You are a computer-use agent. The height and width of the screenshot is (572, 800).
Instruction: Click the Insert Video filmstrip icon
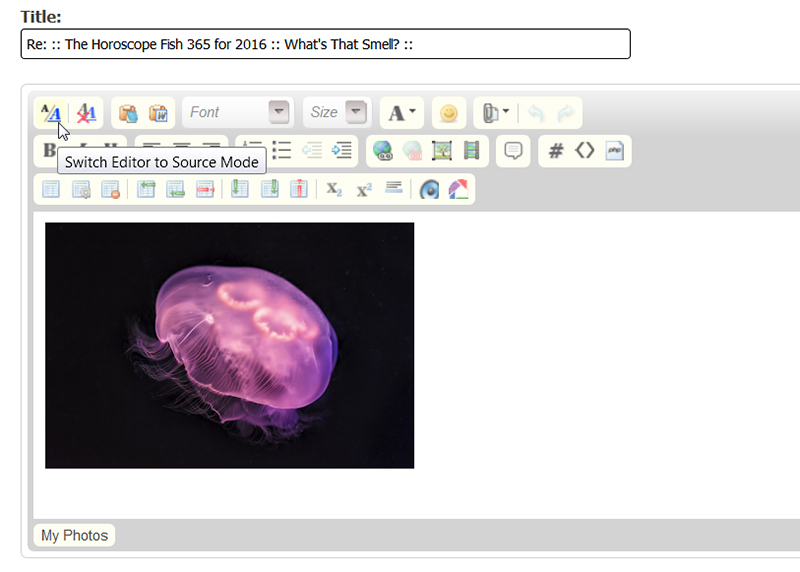tap(472, 150)
